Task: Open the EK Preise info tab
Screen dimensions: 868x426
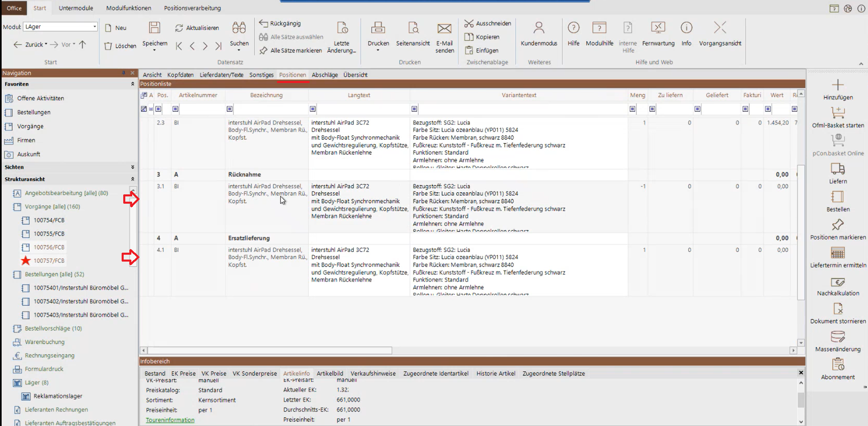Action: (x=183, y=373)
